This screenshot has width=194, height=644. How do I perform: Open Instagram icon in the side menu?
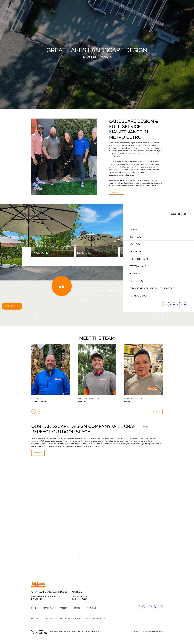coord(168,304)
